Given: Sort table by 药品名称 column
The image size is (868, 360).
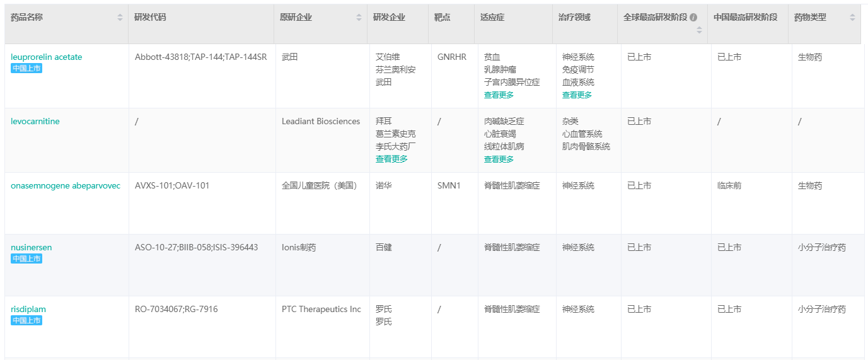Looking at the screenshot, I should point(120,18).
